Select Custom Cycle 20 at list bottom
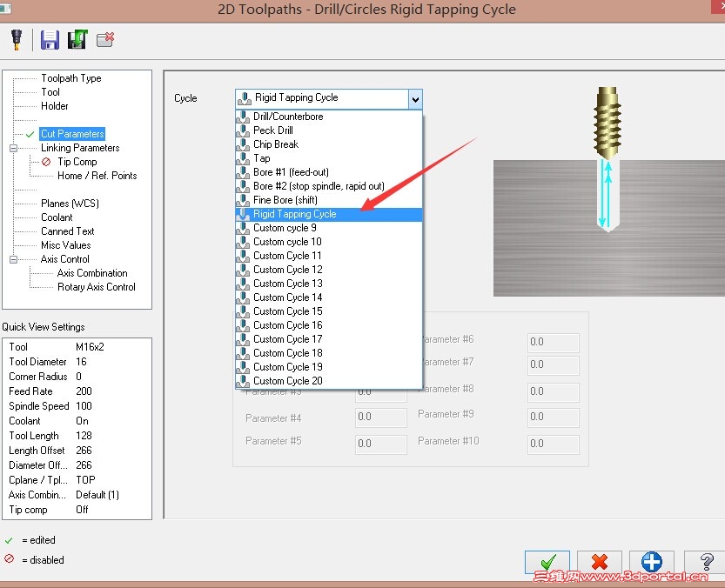725x588 pixels. 329,381
